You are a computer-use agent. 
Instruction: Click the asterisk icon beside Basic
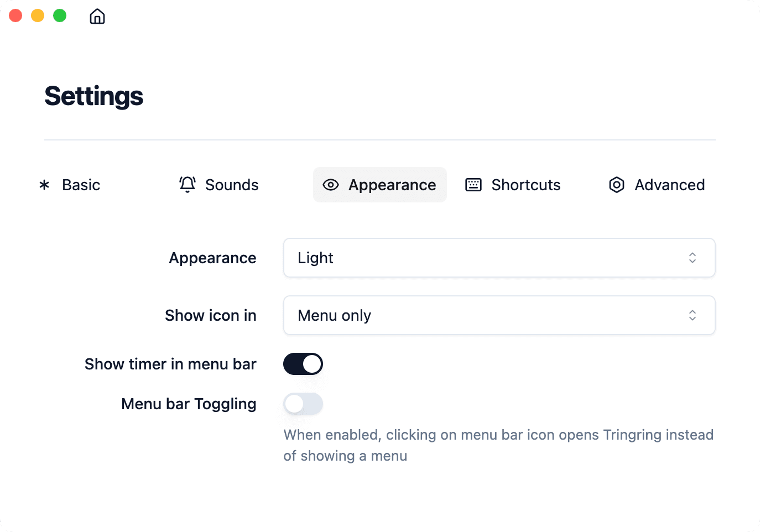pyautogui.click(x=44, y=185)
